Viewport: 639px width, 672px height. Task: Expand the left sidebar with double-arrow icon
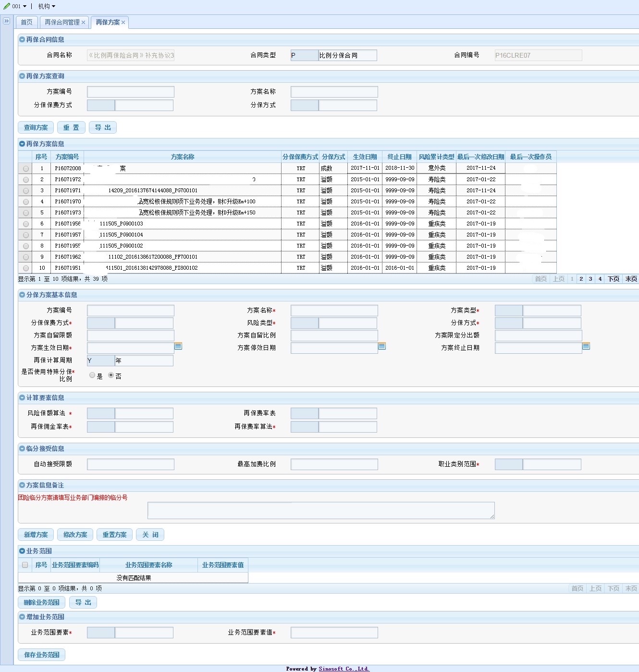coord(7,21)
